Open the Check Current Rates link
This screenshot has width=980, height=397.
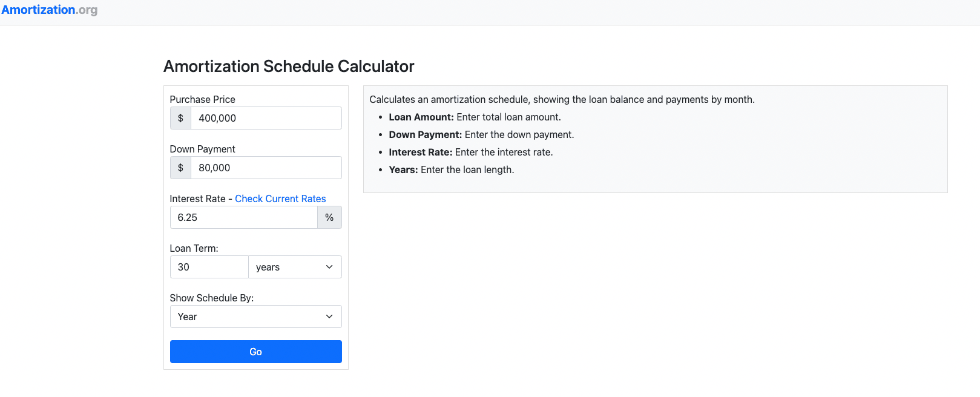280,198
